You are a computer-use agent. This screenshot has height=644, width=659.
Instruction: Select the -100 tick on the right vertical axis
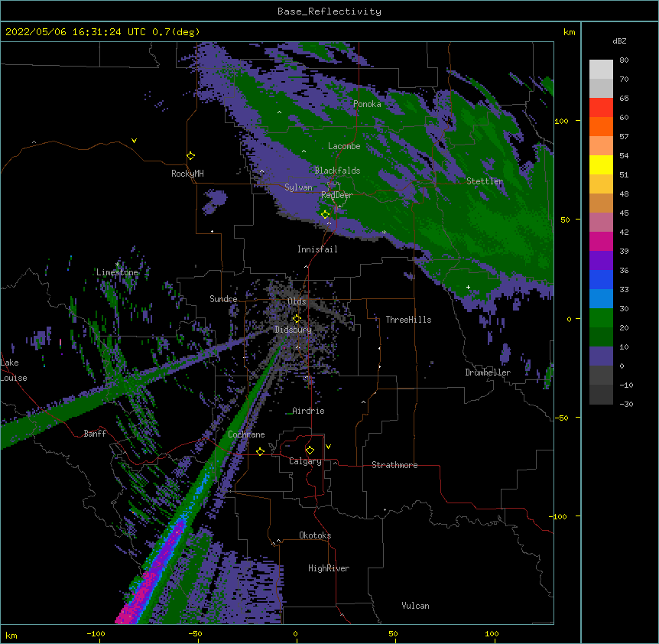559,516
